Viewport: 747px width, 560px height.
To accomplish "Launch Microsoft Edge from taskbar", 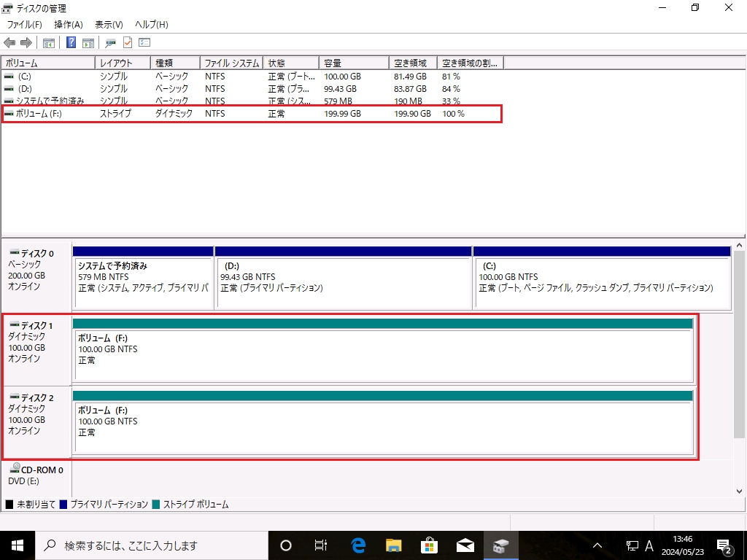I will (x=357, y=545).
